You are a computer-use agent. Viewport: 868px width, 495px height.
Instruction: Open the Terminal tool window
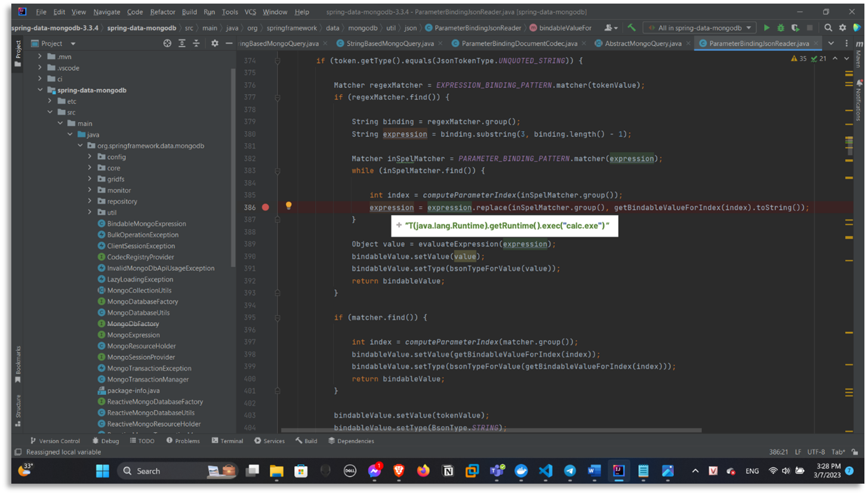[227, 441]
